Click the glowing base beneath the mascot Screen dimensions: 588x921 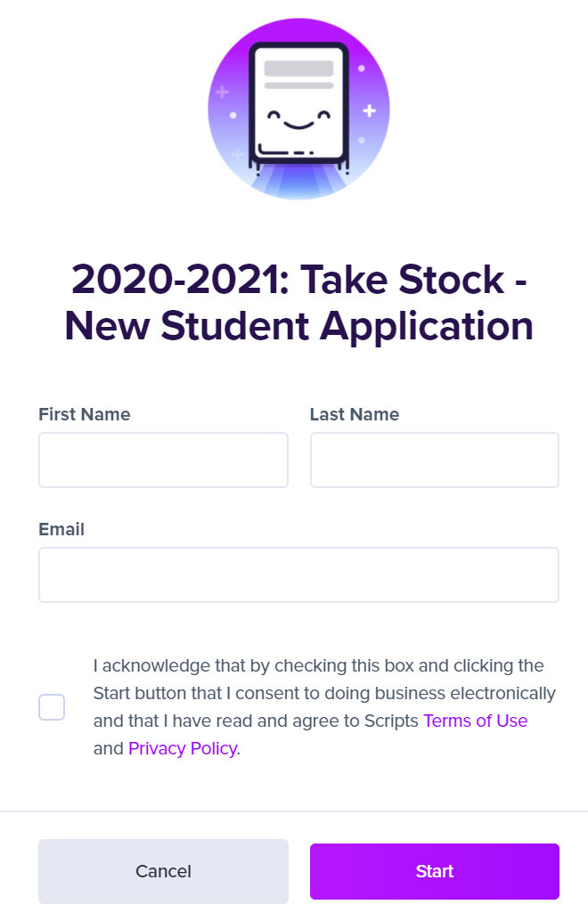click(x=298, y=178)
